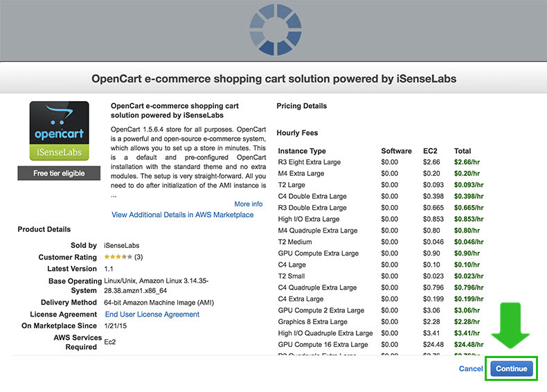The height and width of the screenshot is (392, 547).
Task: Click the EC2 column header
Action: pos(430,151)
